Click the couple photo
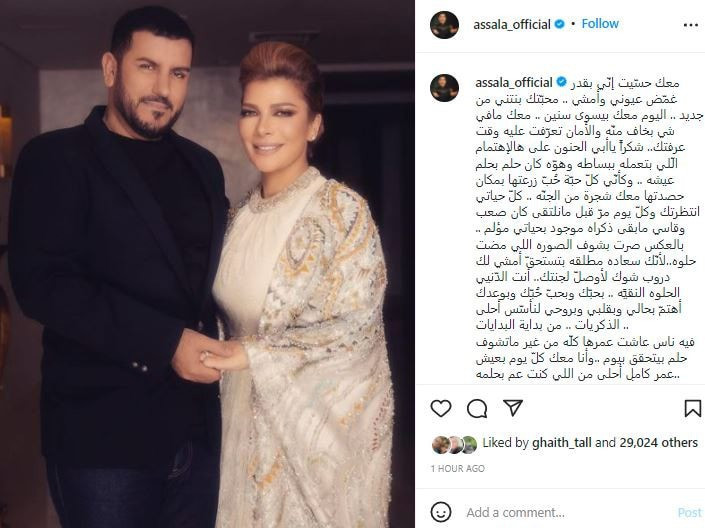This screenshot has width=705, height=528. point(207,264)
